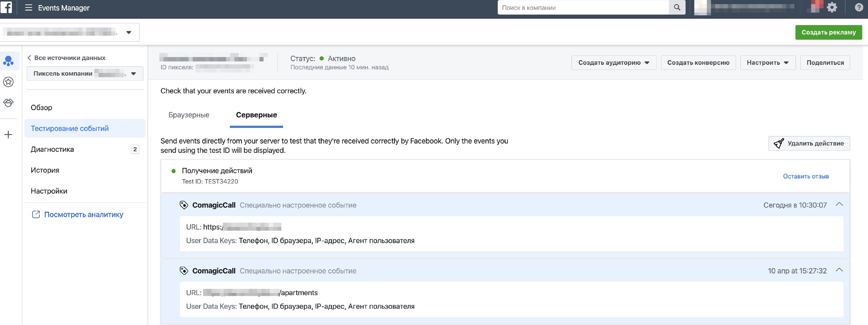Click the Удалить действие button
868x325 pixels.
coord(809,143)
